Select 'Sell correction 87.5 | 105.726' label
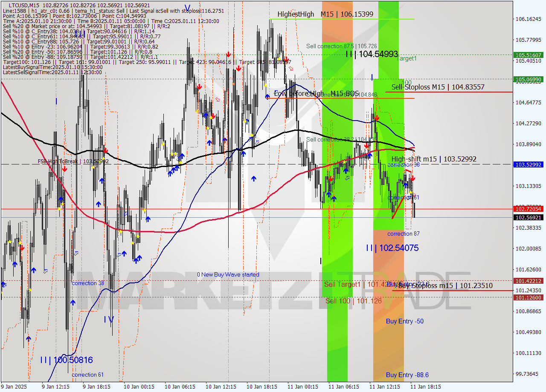Screen dimensions: 546x392 point(342,46)
